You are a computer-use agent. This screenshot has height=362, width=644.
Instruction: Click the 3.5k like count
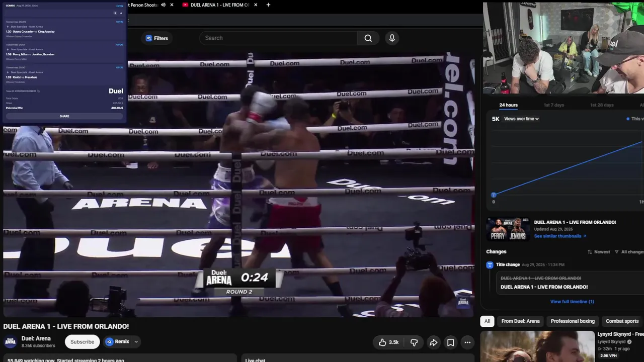[x=393, y=342]
